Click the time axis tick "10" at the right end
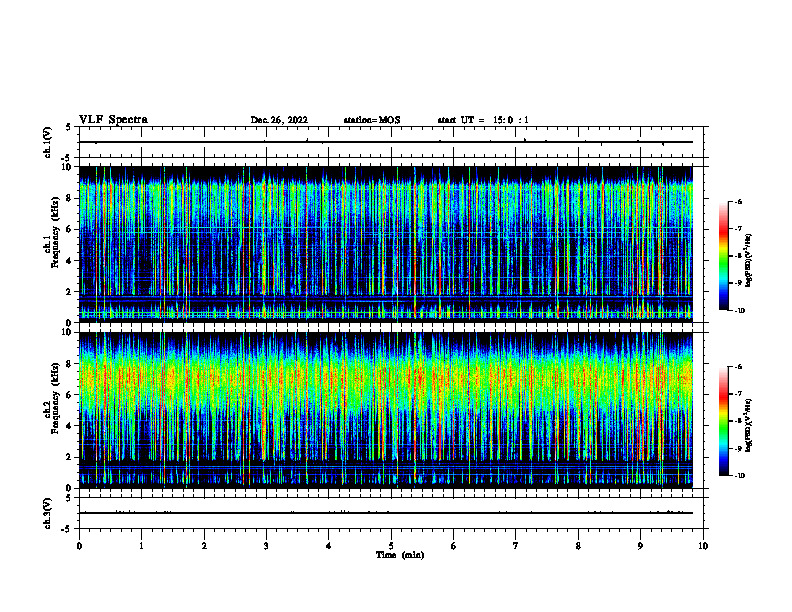Viewport: 792px width, 612px height. [x=703, y=546]
